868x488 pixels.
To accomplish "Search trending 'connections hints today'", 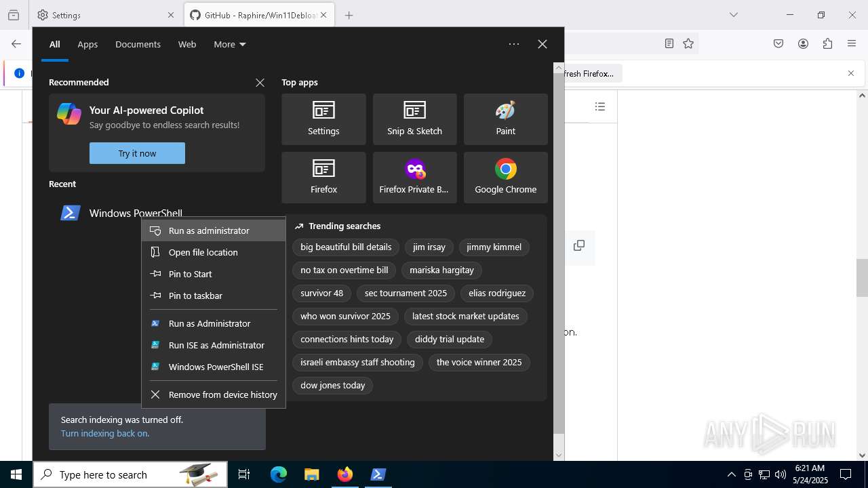I will point(347,340).
